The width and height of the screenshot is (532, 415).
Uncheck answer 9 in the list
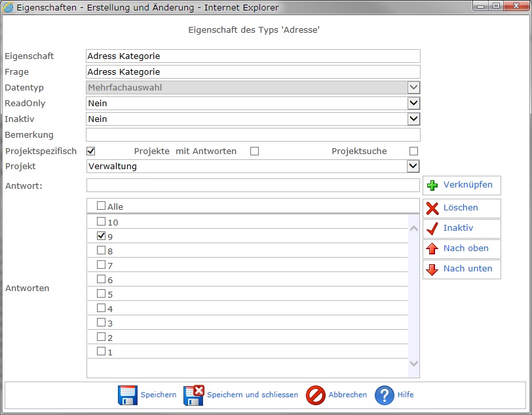pyautogui.click(x=101, y=236)
